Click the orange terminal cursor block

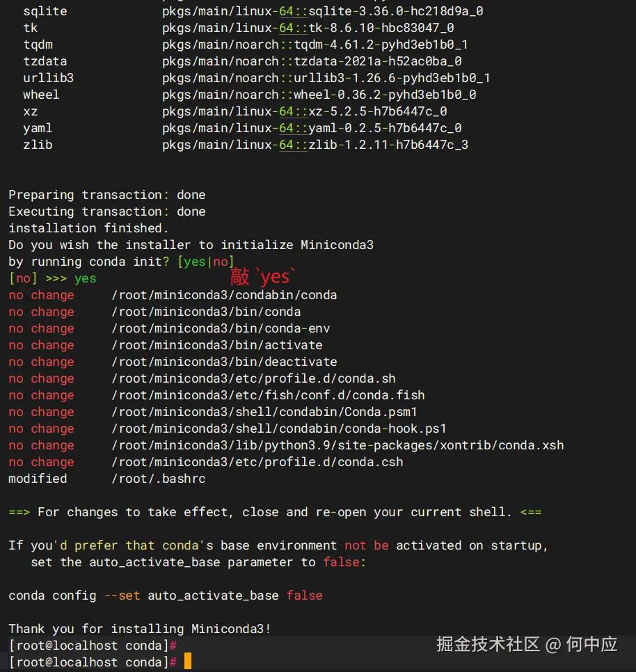pyautogui.click(x=188, y=662)
